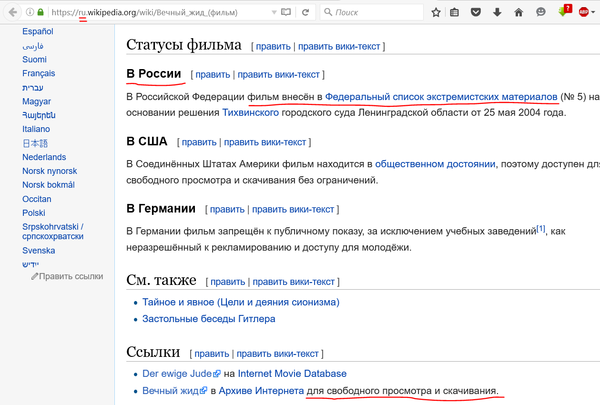Click править next to В Германии
This screenshot has width=600, height=405.
point(227,209)
